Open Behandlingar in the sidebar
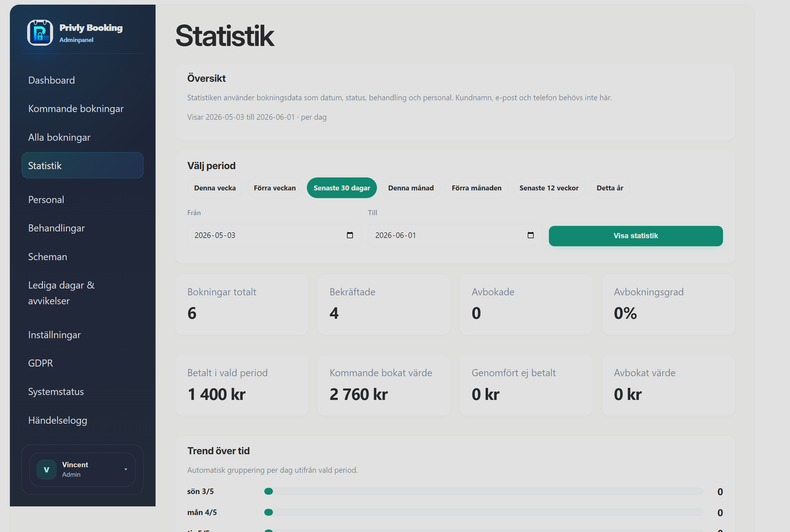Viewport: 790px width, 532px height. pyautogui.click(x=82, y=228)
